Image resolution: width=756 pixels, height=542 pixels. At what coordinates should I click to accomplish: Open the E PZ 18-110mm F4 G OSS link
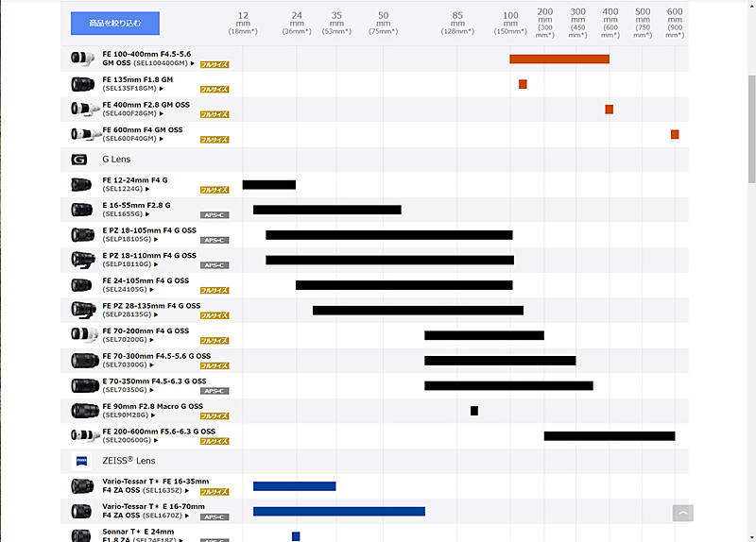tap(149, 260)
